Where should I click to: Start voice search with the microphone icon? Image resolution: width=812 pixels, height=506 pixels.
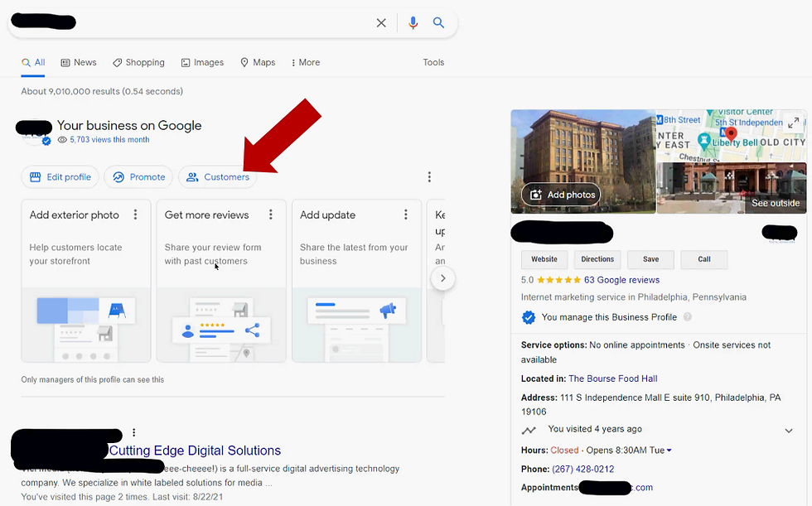click(x=413, y=22)
